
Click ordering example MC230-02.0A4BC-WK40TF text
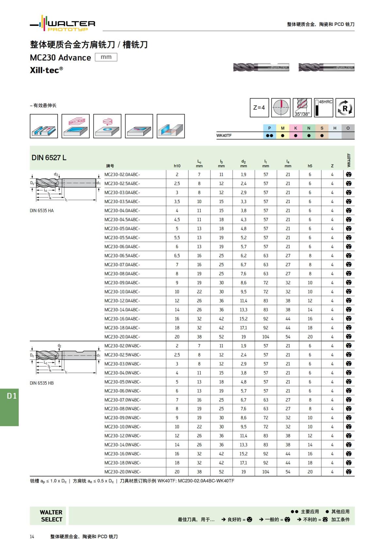[206, 481]
